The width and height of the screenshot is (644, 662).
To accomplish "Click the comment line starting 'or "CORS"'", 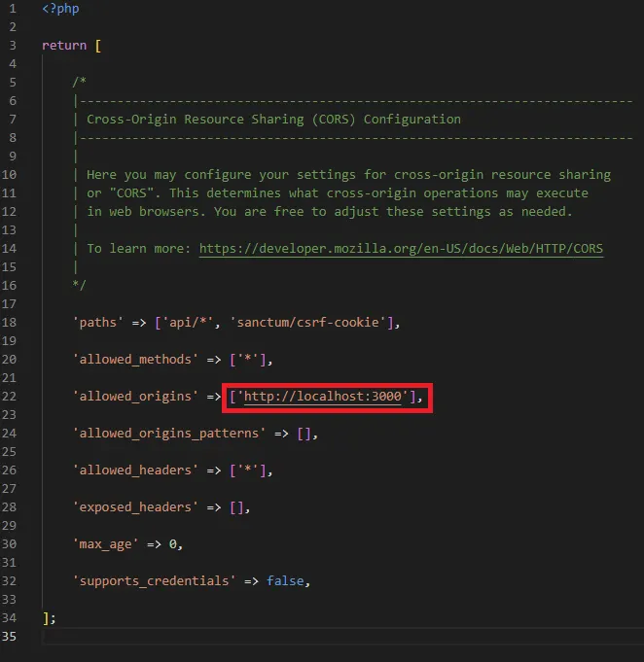I will [338, 192].
